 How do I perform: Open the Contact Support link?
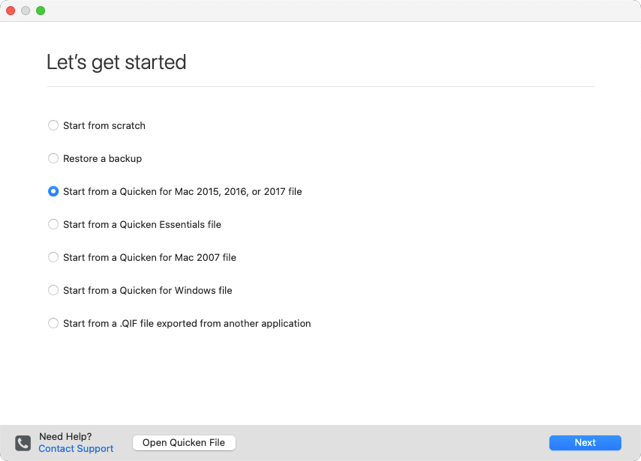coord(76,449)
